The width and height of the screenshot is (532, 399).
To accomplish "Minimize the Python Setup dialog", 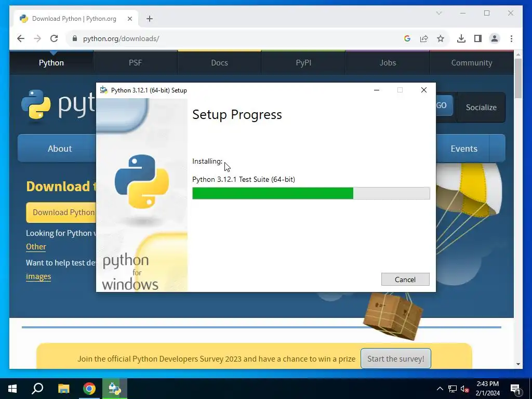I will click(377, 90).
